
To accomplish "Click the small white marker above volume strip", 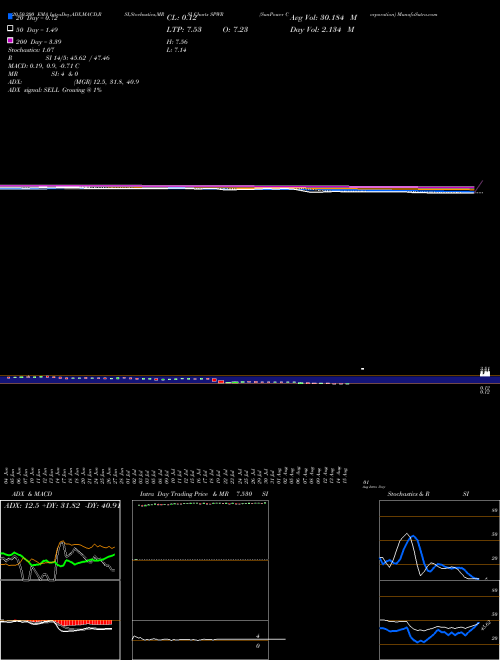I will pyautogui.click(x=362, y=369).
